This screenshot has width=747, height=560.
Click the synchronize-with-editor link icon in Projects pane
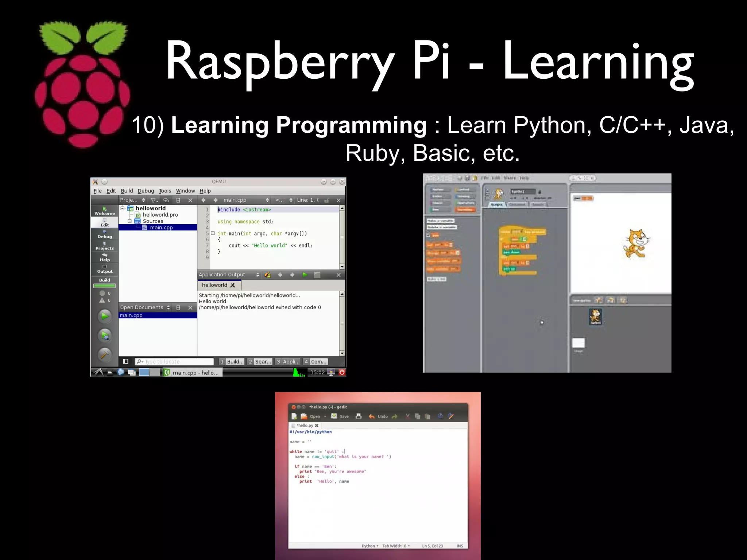pyautogui.click(x=166, y=200)
